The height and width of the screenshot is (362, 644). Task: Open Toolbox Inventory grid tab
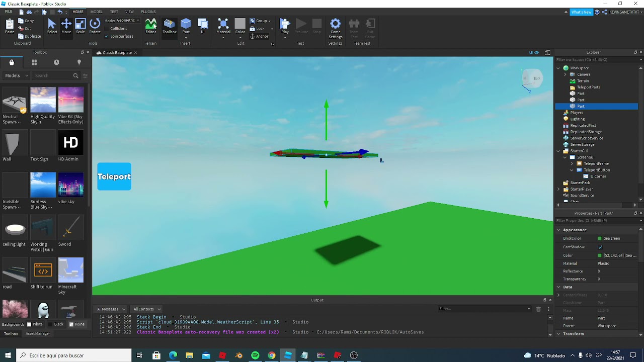(x=34, y=62)
